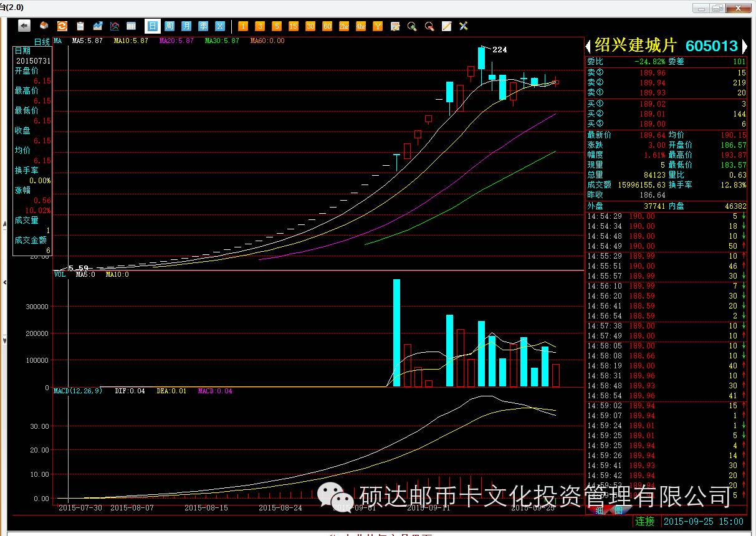Go to previous stock via left triangle

point(588,46)
